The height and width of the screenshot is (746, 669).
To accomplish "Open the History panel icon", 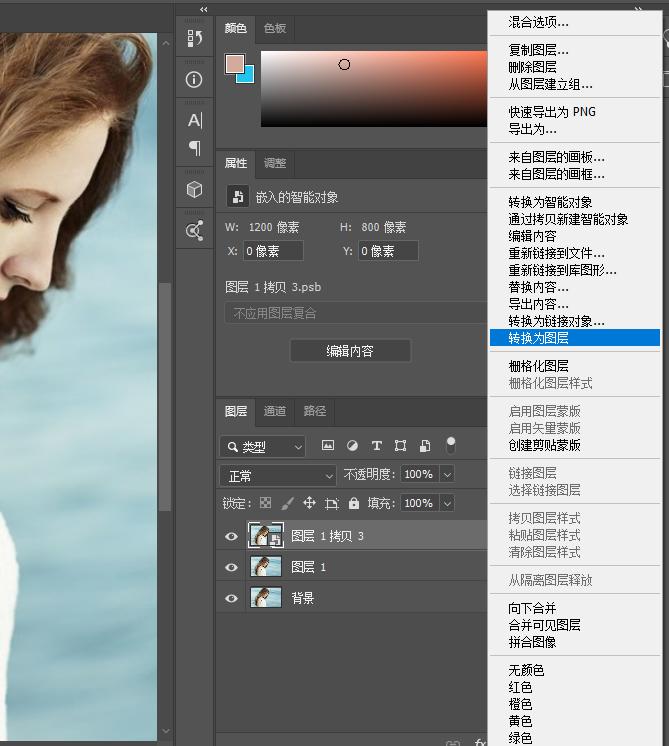I will (195, 38).
